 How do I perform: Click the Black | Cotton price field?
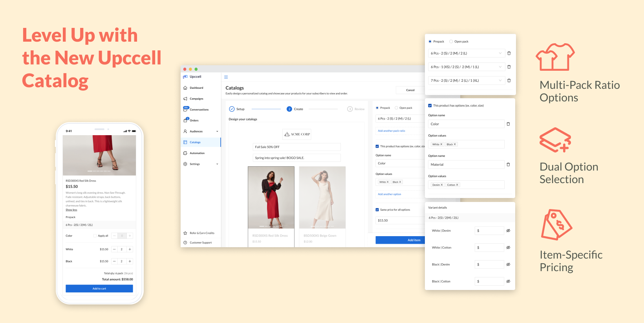[489, 281]
